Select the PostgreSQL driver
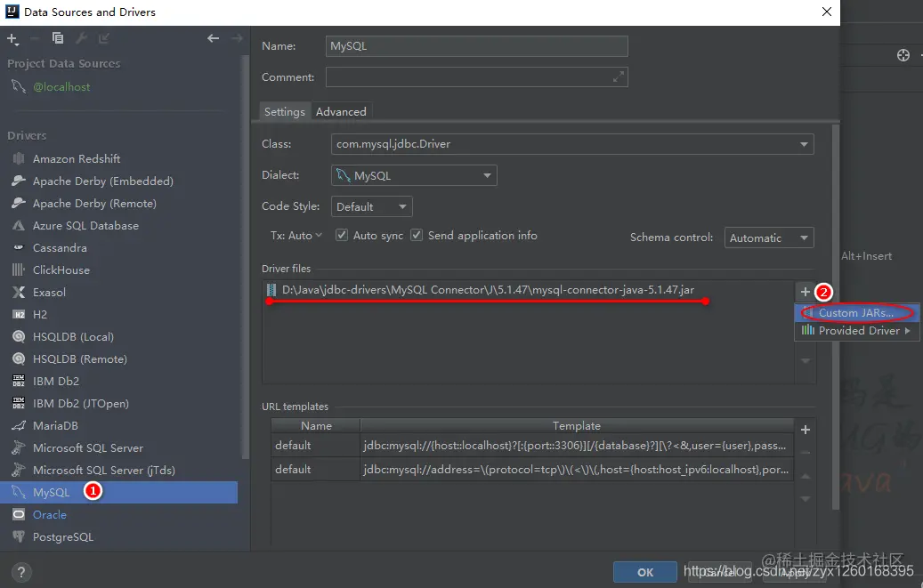Image resolution: width=923 pixels, height=588 pixels. coord(62,536)
